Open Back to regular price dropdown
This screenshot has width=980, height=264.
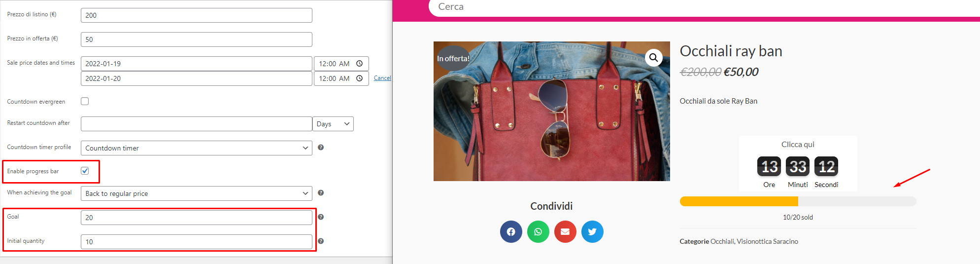coord(197,193)
